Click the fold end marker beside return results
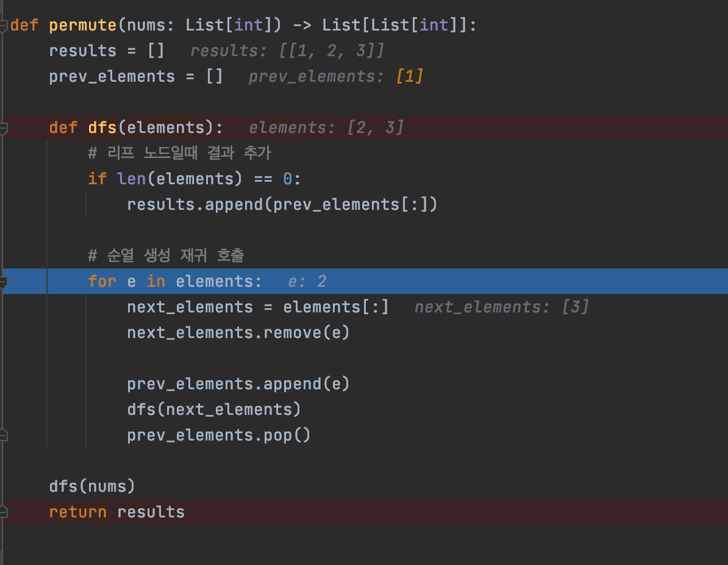 coord(3,511)
